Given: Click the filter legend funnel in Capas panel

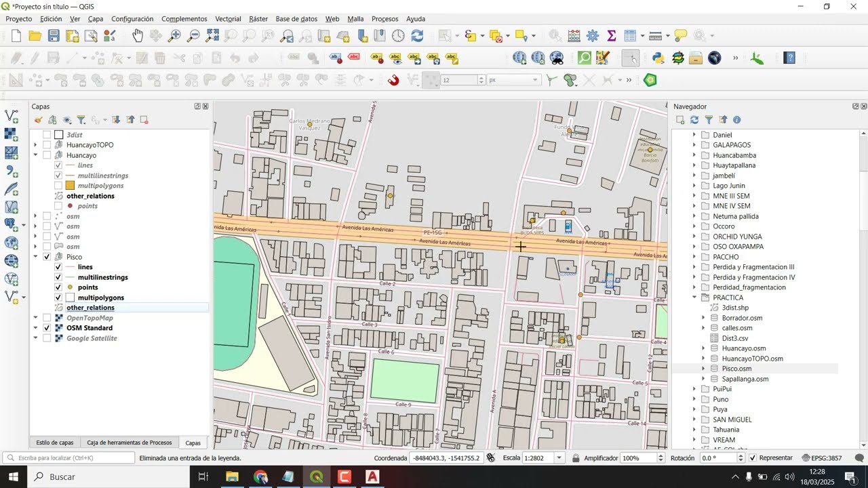Looking at the screenshot, I should [x=81, y=120].
